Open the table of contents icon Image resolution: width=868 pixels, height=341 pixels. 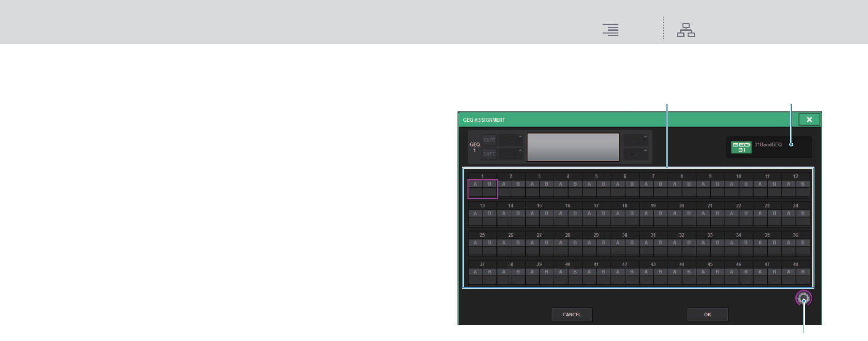pos(611,30)
